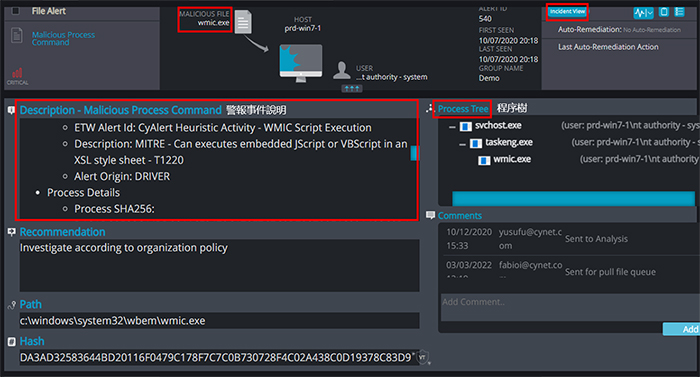Viewport: 700px width, 377px height.
Task: Collapse the taskeng.exe tree node
Action: (x=462, y=144)
